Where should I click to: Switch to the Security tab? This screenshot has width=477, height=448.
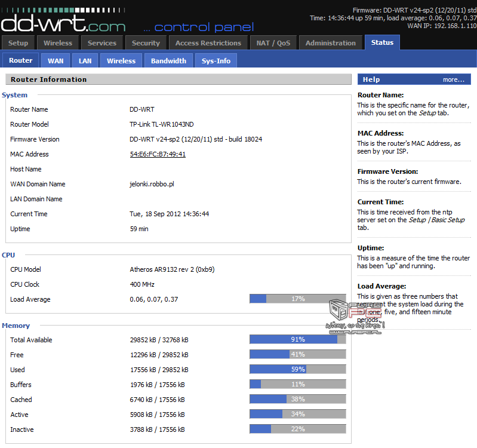(146, 43)
